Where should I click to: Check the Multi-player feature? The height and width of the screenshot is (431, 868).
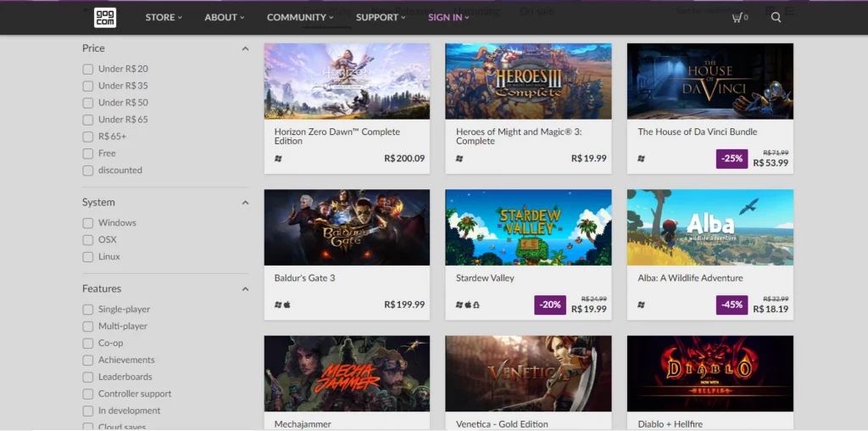point(87,327)
